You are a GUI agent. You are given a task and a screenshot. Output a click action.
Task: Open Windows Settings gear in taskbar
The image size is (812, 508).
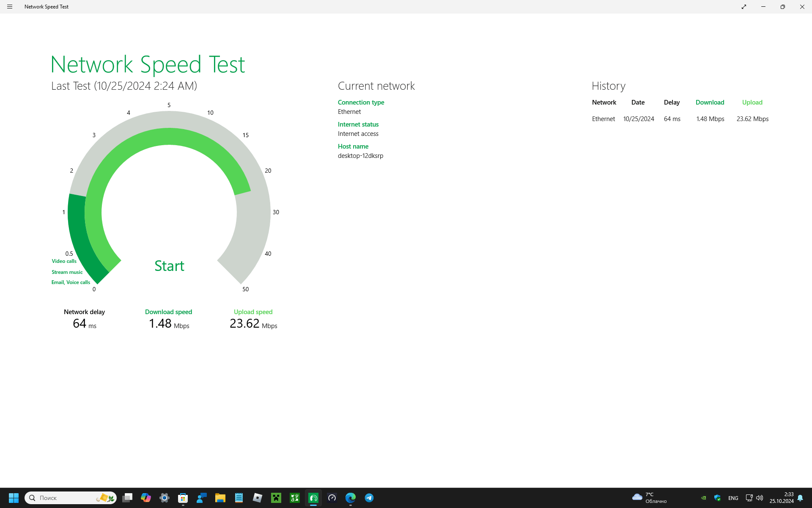[x=165, y=498]
